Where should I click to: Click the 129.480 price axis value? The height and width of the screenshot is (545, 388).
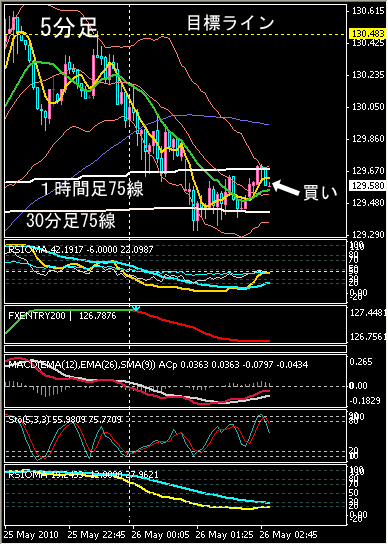[x=368, y=203]
